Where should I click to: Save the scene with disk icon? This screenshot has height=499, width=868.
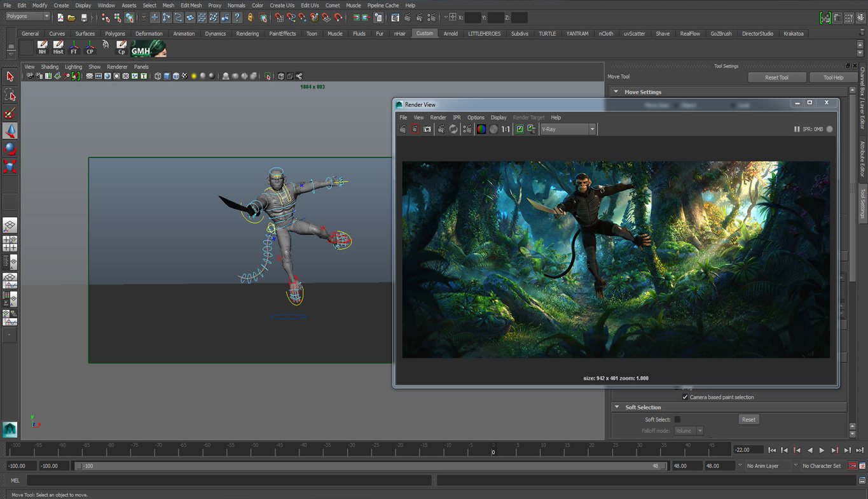83,18
